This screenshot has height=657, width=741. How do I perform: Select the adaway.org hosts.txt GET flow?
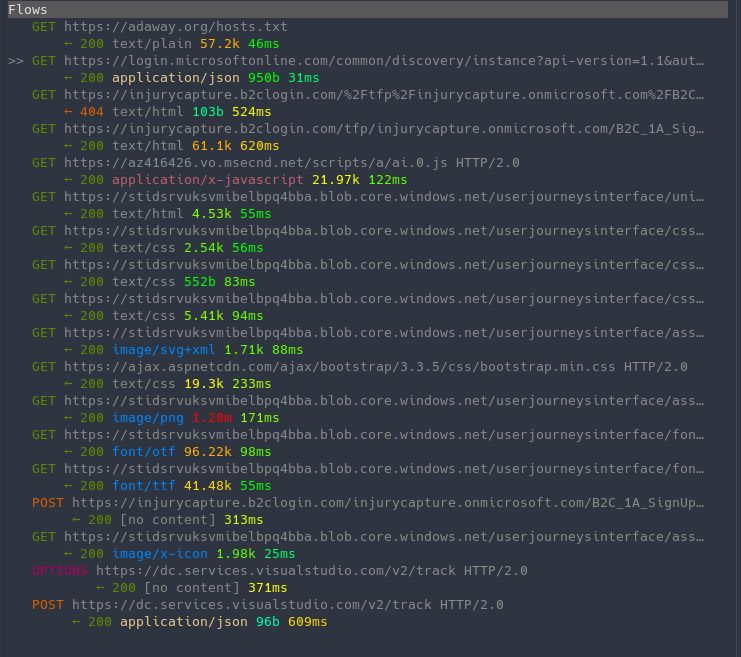160,26
